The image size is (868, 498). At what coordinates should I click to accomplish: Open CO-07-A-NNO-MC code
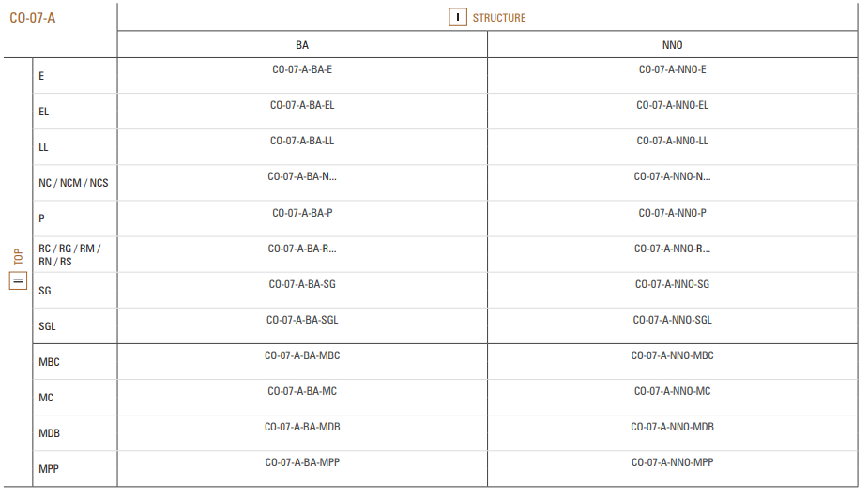pos(673,391)
